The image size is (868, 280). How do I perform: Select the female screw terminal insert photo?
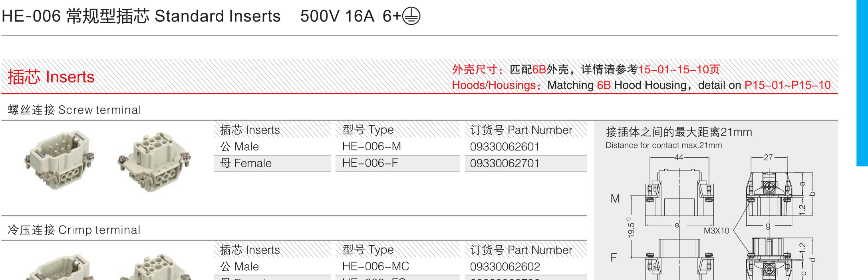154,162
